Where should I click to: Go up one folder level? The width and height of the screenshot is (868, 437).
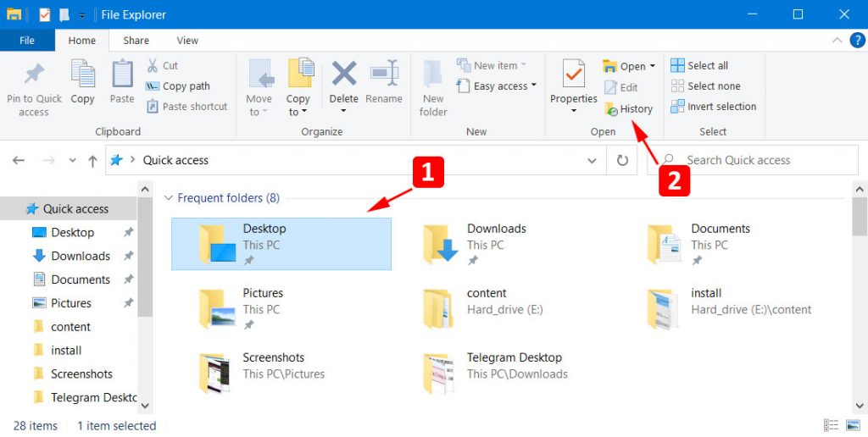point(92,160)
